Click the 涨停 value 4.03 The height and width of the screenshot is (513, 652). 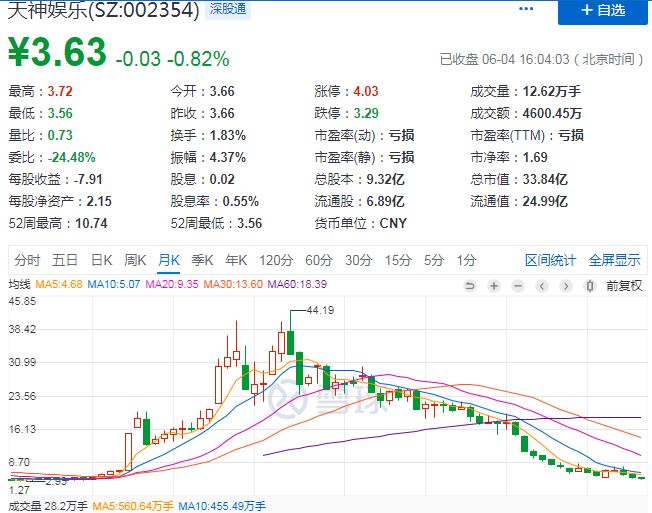pyautogui.click(x=366, y=91)
